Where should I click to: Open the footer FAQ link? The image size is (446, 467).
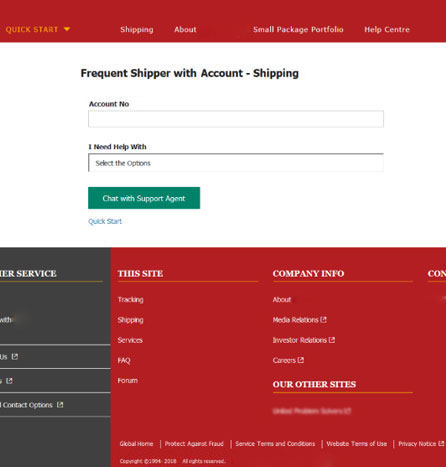click(x=124, y=360)
